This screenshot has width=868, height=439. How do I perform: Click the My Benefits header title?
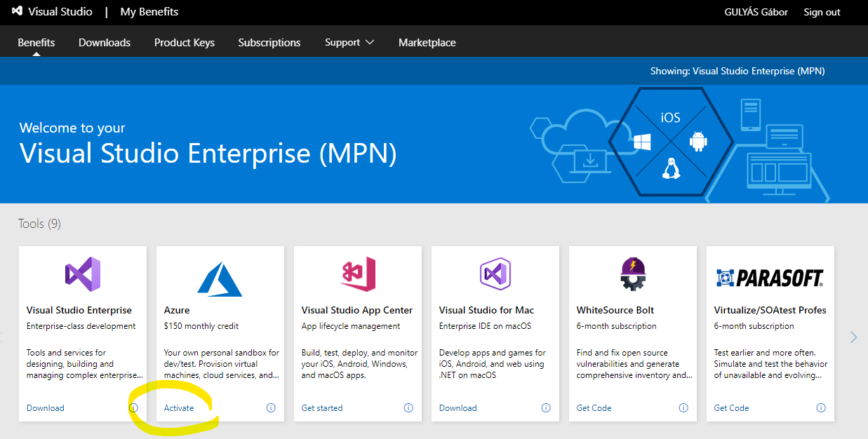coord(149,12)
